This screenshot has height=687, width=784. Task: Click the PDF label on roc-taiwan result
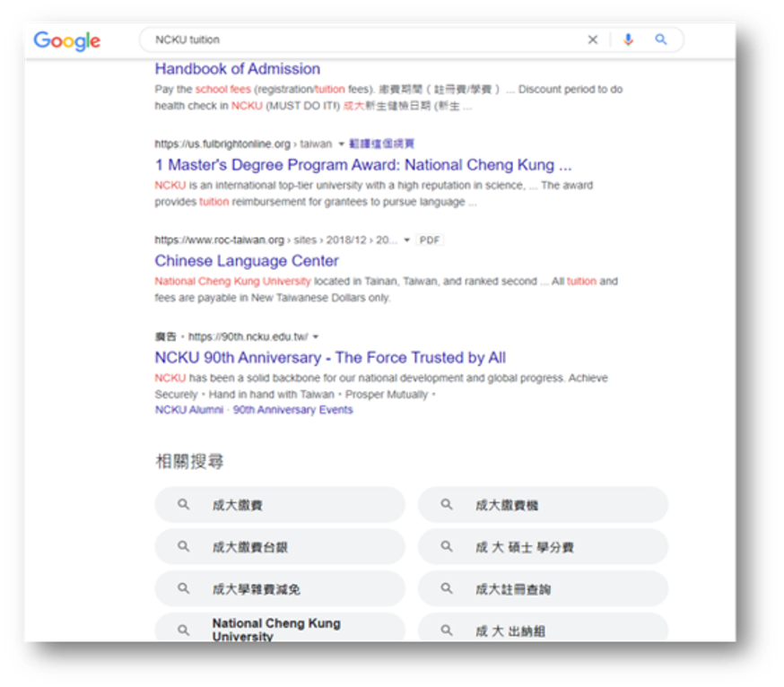430,240
